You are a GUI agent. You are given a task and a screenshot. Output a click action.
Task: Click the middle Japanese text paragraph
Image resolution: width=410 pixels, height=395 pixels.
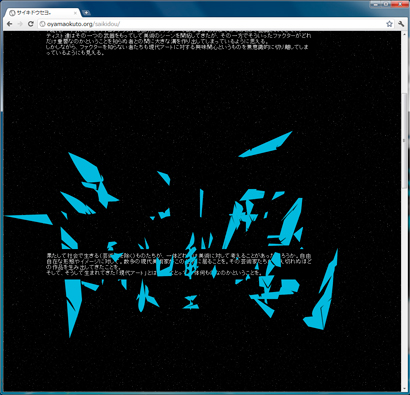point(179,264)
